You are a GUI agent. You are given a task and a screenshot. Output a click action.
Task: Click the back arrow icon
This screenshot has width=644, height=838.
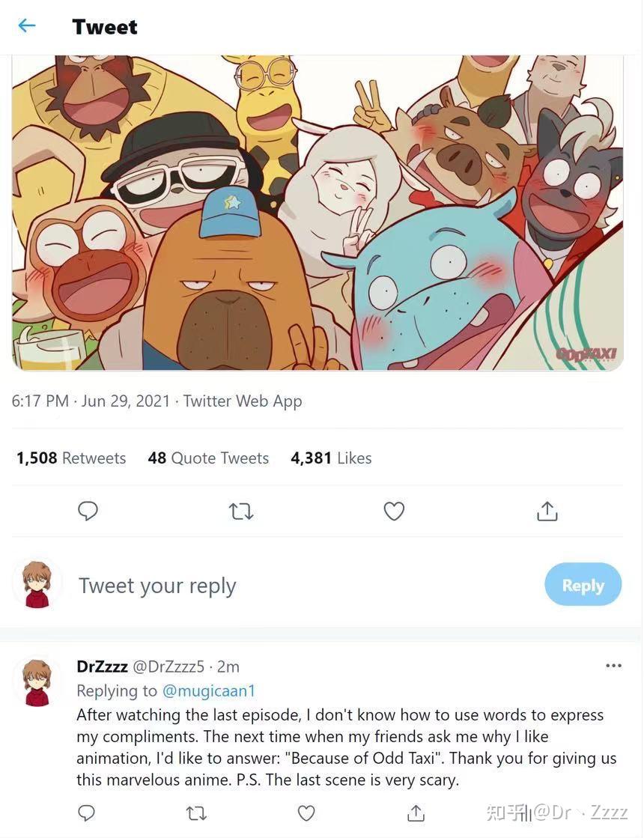[27, 26]
